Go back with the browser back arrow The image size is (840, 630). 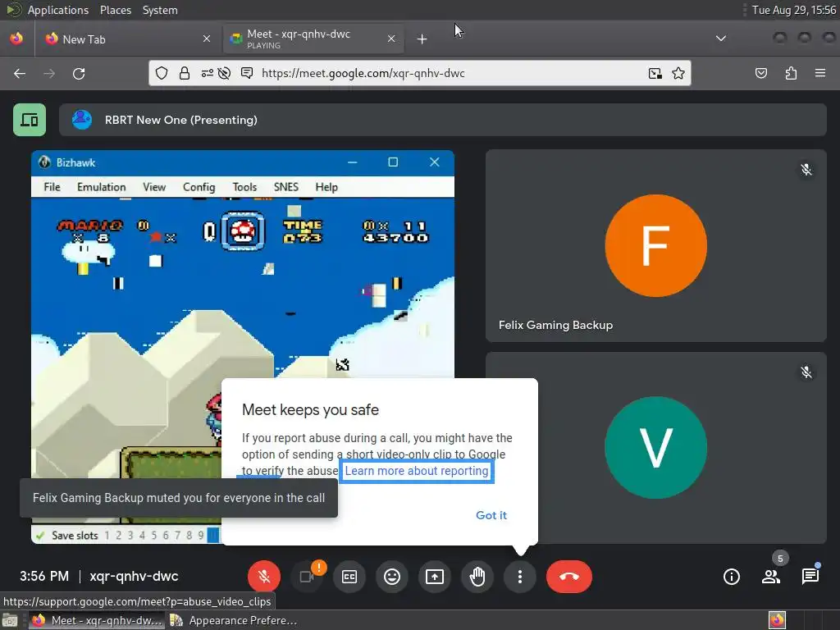tap(20, 73)
